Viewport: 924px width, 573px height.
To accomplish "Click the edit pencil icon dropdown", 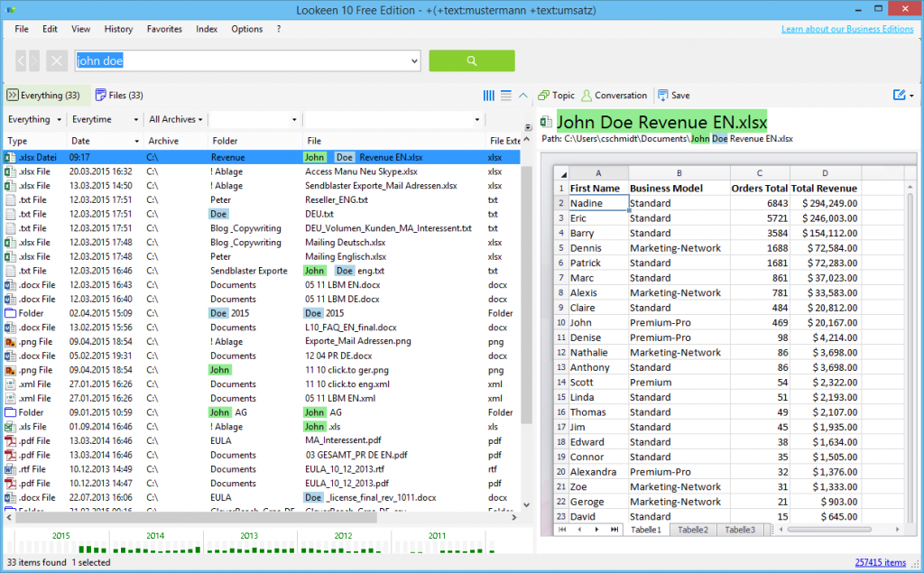I will (902, 95).
